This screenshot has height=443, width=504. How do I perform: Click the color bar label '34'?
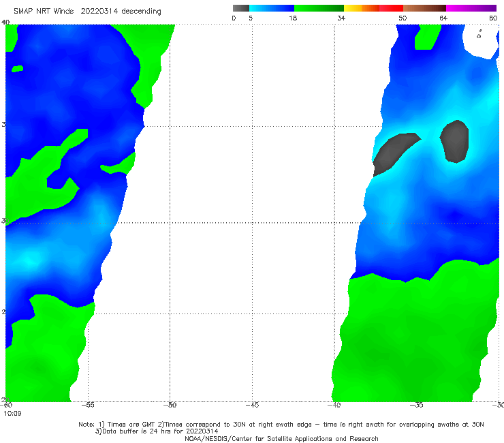(x=341, y=18)
